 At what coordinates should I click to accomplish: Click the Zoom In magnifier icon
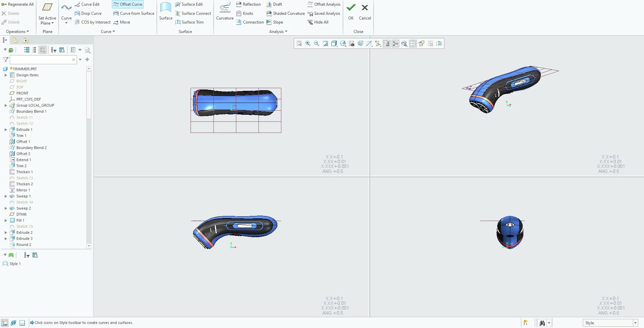308,44
